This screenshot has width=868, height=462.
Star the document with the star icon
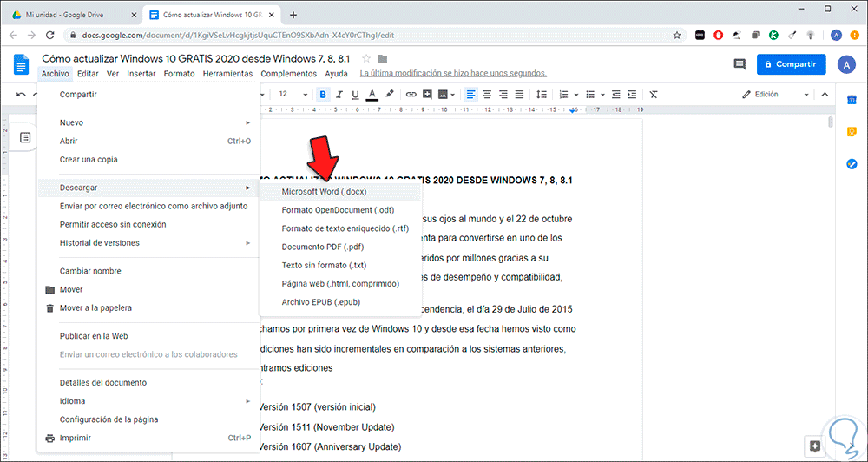[x=366, y=59]
